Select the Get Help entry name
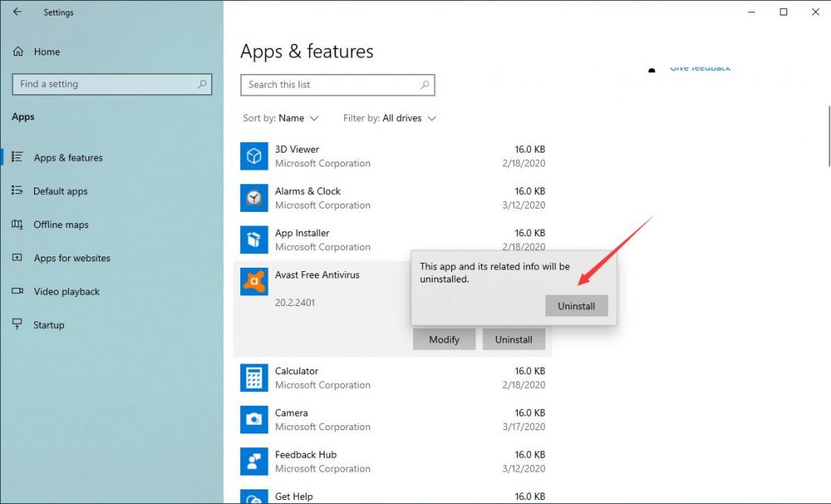Viewport: 831px width, 504px height. tap(294, 497)
